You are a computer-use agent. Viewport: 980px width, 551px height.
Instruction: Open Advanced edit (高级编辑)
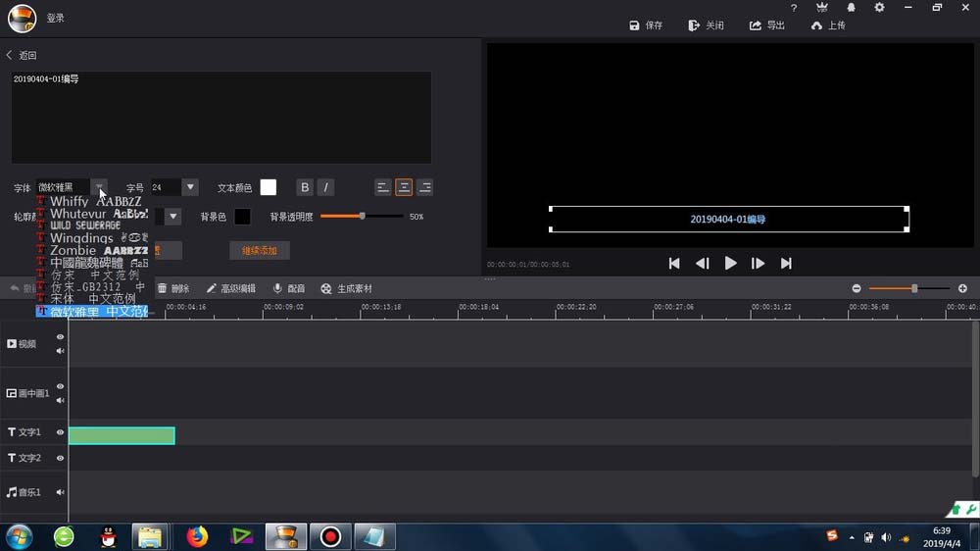230,288
